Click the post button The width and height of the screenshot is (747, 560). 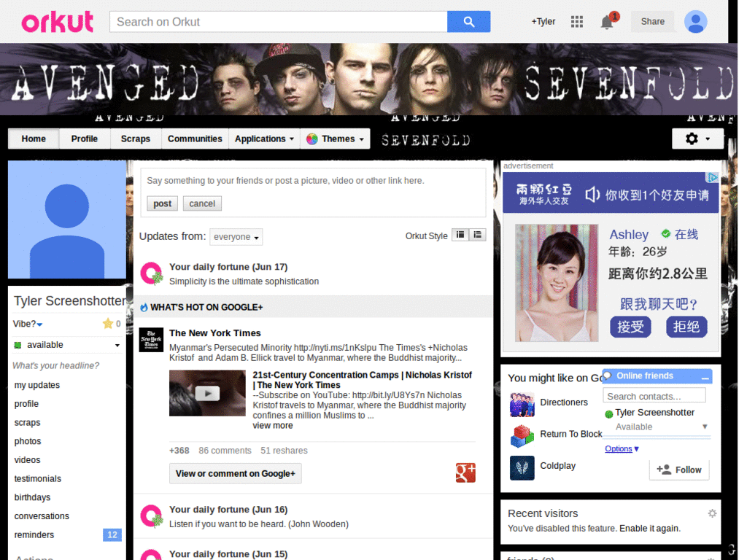point(162,203)
